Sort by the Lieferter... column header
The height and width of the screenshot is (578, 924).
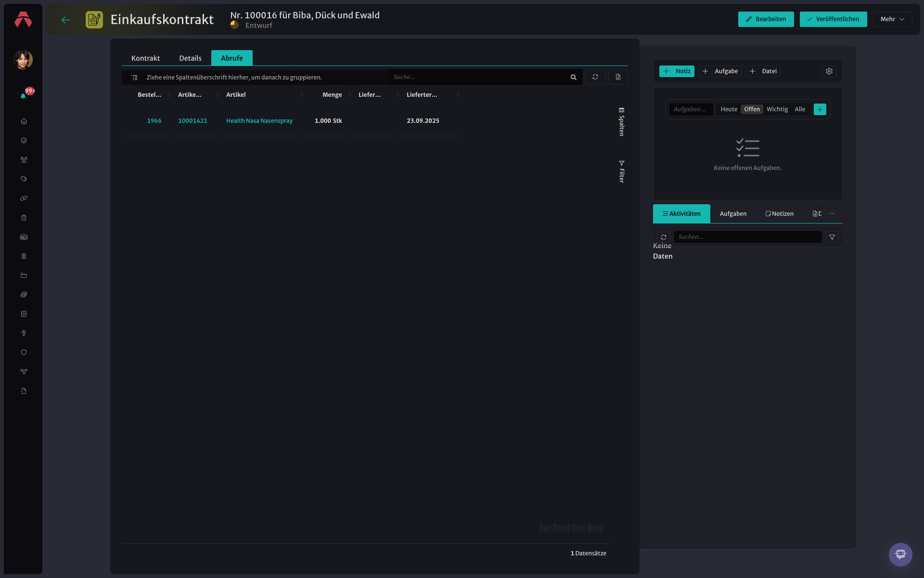(x=422, y=95)
